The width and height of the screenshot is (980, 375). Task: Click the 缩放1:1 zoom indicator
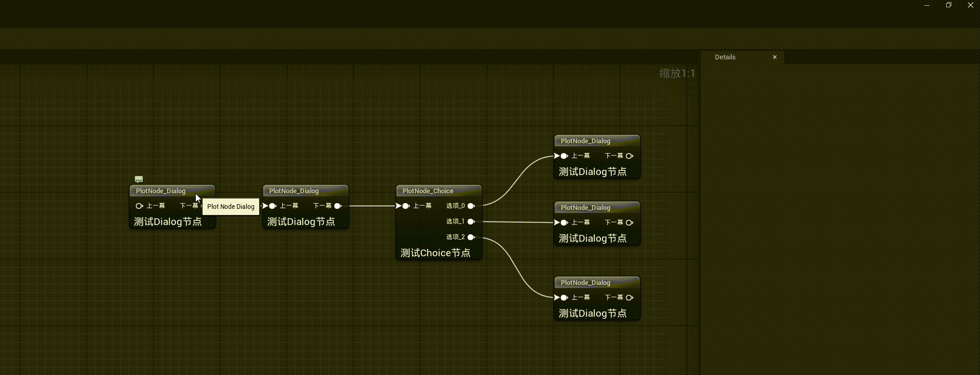677,73
